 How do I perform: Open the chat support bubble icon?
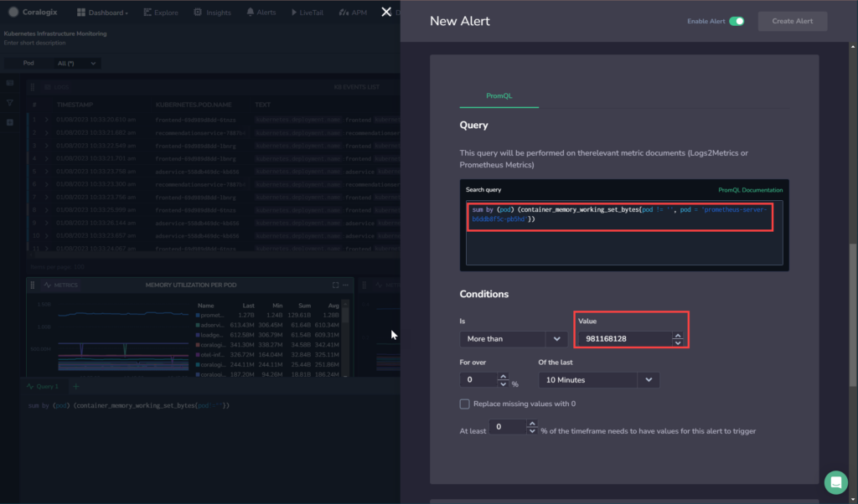click(835, 482)
